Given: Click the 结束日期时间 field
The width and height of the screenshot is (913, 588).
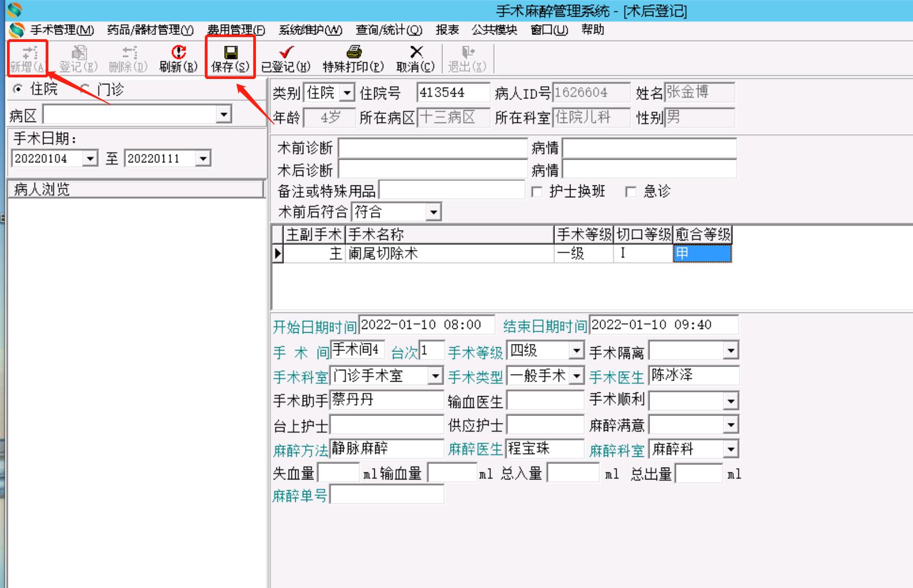Looking at the screenshot, I should click(664, 325).
